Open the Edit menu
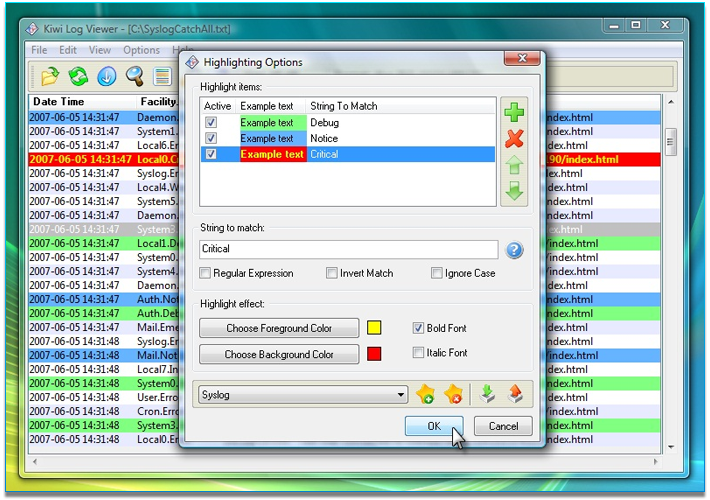 point(68,50)
